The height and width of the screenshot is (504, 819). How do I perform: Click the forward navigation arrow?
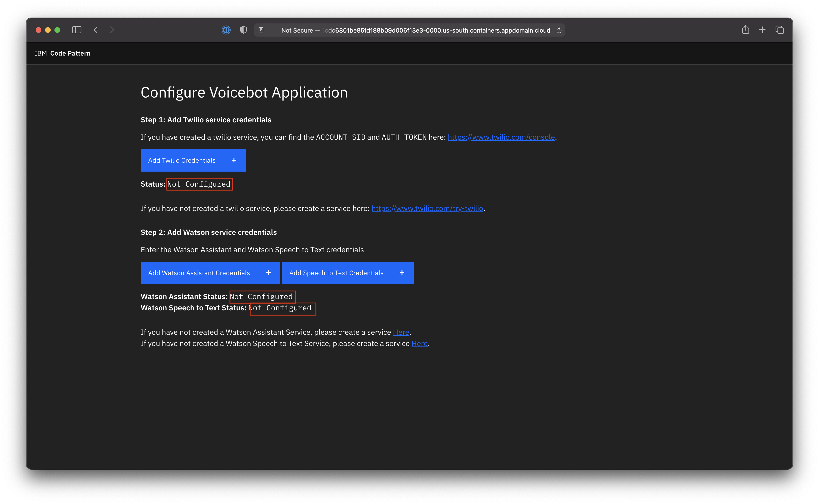click(112, 30)
